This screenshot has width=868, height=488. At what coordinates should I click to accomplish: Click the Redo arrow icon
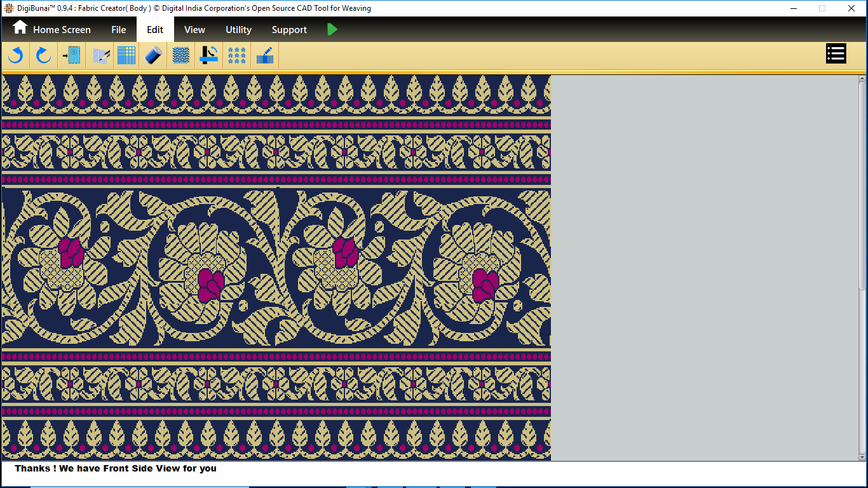(x=43, y=55)
